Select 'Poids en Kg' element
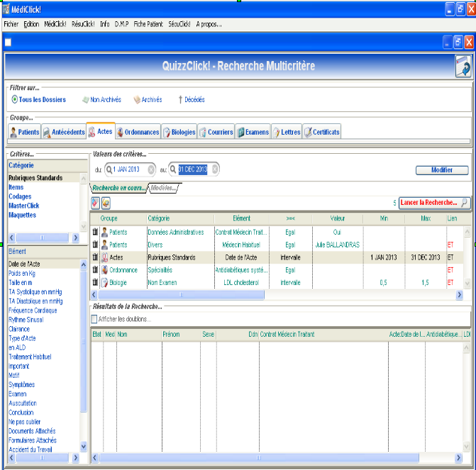Viewport: 476px width, 470px height. 22,273
